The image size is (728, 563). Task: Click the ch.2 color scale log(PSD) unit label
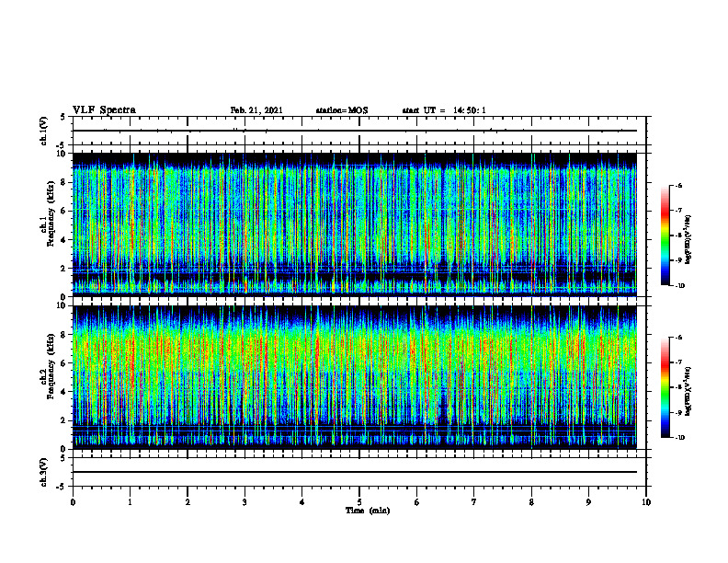point(688,392)
